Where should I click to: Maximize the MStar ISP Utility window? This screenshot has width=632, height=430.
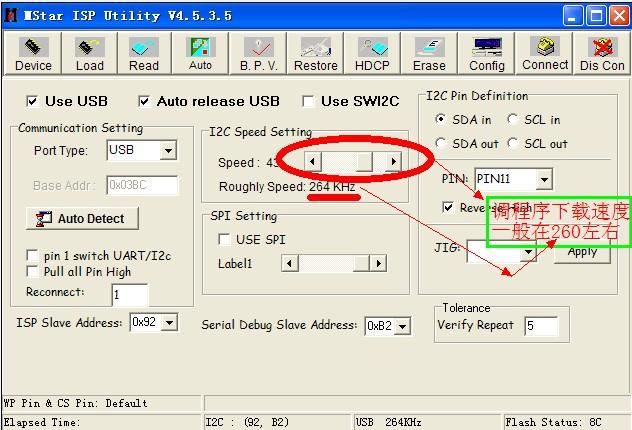(x=596, y=15)
